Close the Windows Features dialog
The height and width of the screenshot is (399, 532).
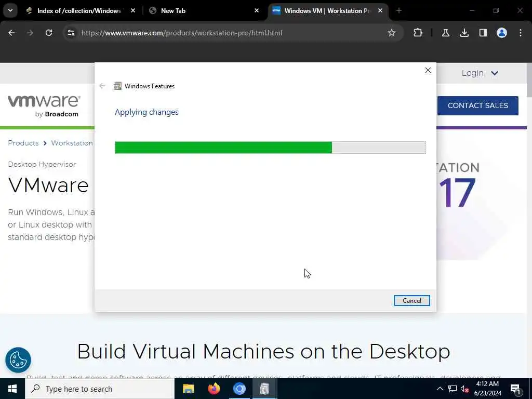(428, 70)
